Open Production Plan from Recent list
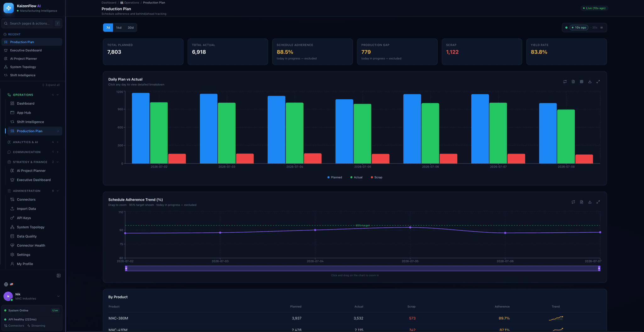644x332 pixels. 32,42
